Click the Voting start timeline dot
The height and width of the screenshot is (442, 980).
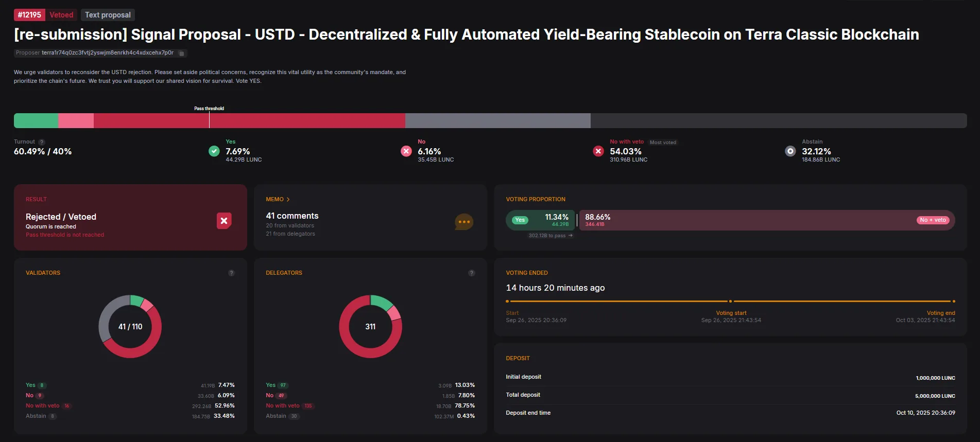[730, 301]
